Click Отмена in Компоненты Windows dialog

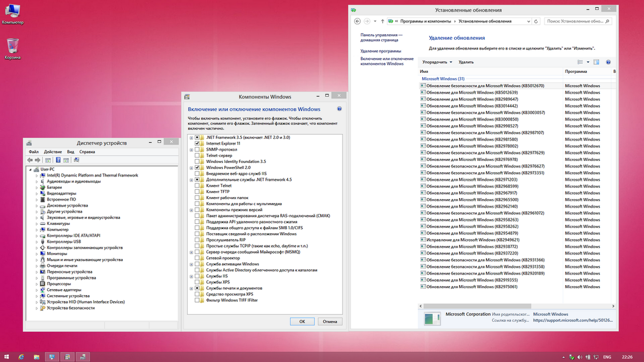330,321
